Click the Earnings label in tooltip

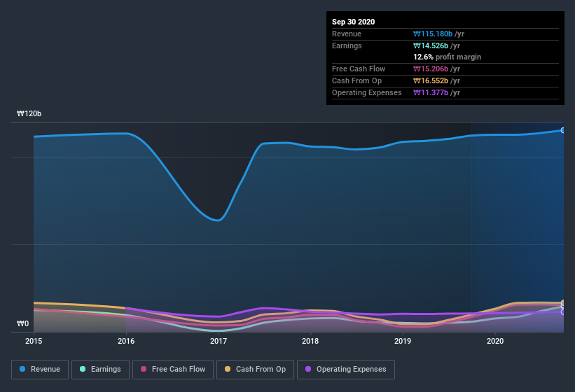(x=347, y=45)
